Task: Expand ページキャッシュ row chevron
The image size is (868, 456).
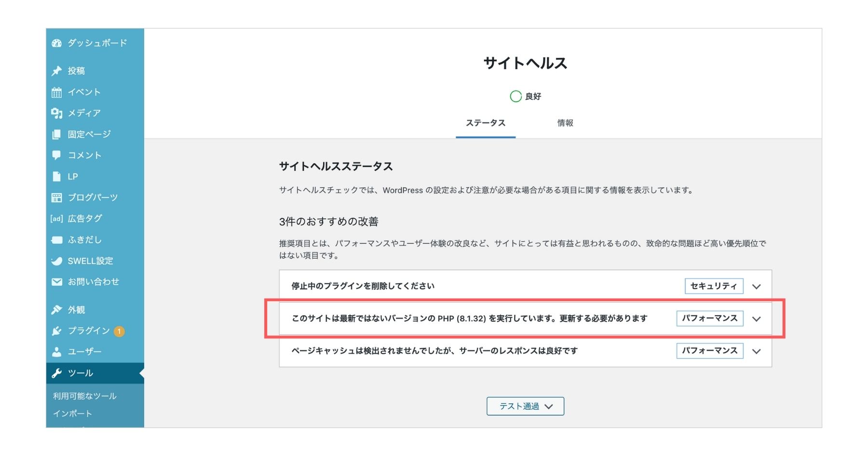Action: pyautogui.click(x=757, y=351)
